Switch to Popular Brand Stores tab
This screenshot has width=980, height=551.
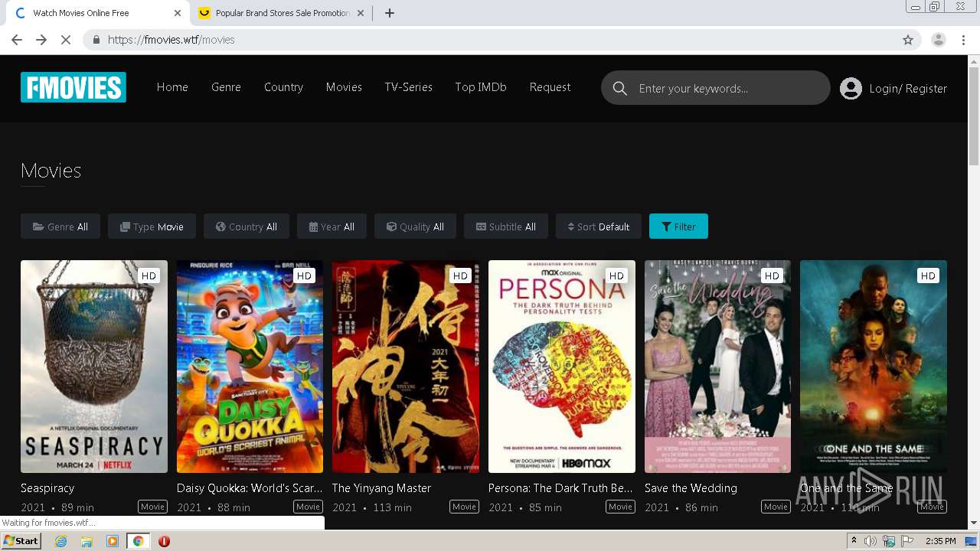[281, 13]
